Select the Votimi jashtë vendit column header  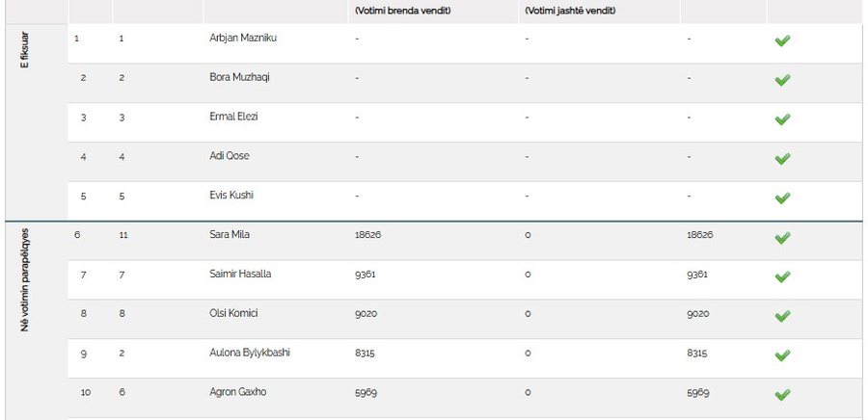coord(570,11)
